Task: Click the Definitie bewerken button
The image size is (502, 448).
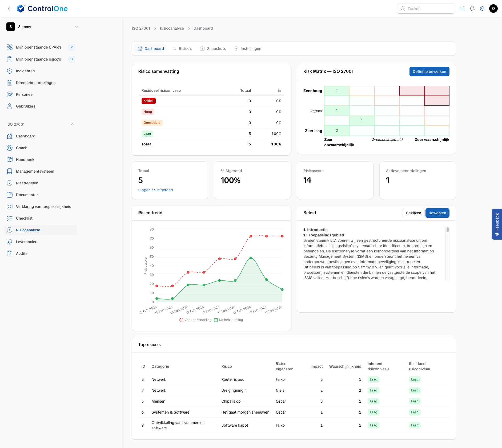Action: tap(429, 71)
